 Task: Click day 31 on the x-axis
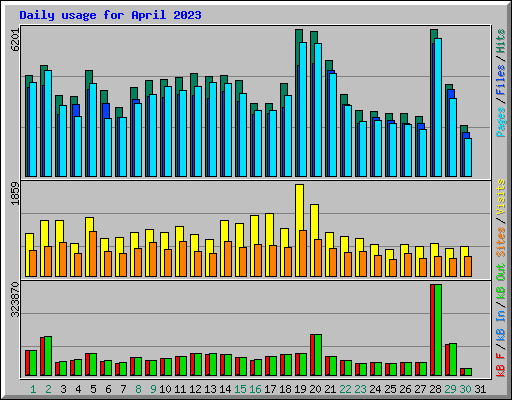(480, 389)
